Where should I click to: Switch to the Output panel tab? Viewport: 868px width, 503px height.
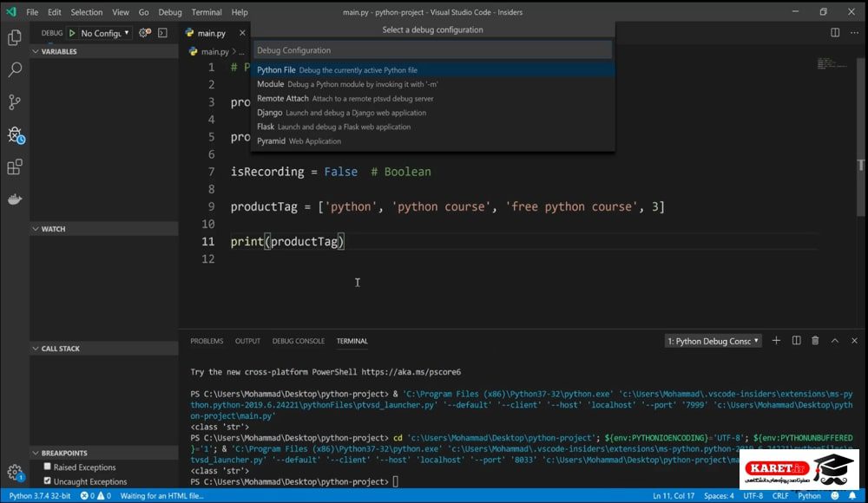(x=247, y=341)
